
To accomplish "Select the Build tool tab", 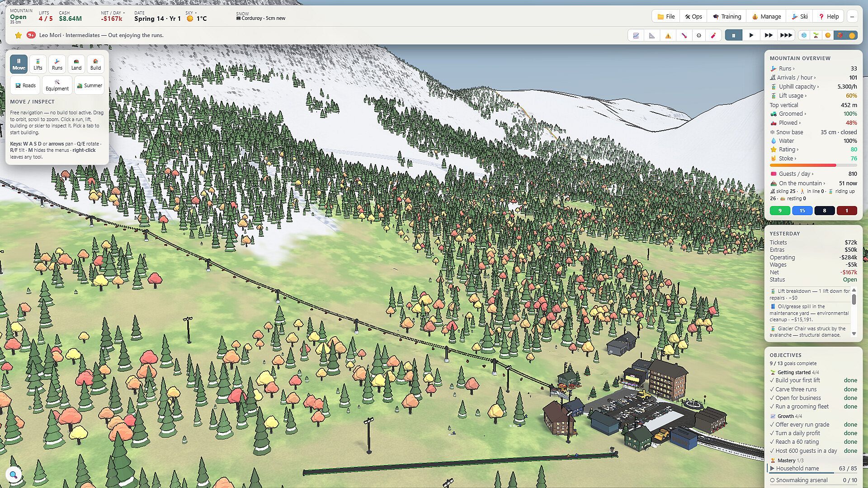I will (95, 64).
